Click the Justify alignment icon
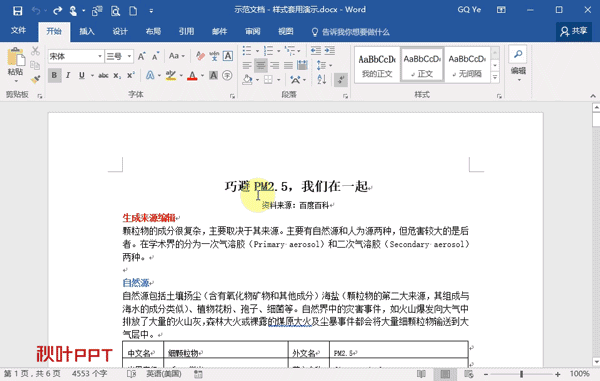 coord(288,65)
